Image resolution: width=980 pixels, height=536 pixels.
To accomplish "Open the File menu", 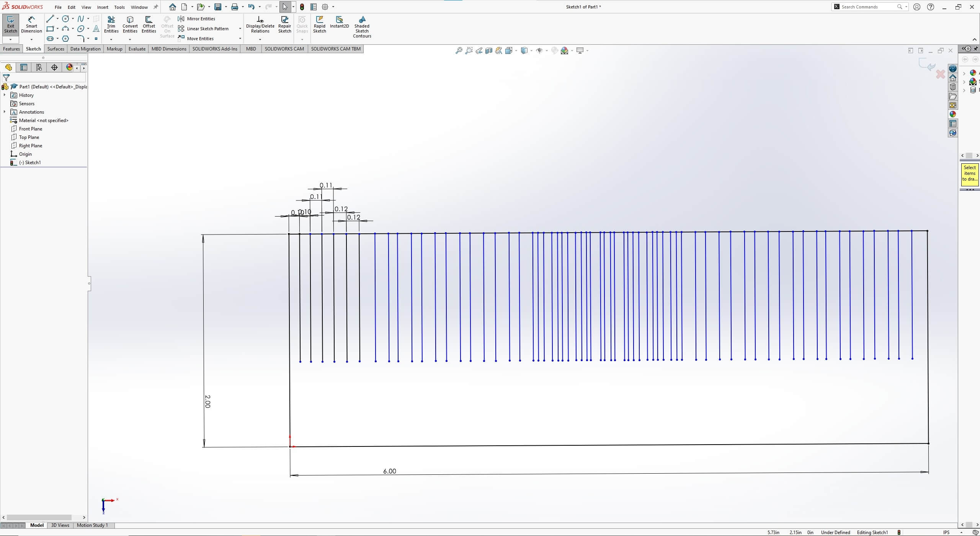I will click(58, 7).
